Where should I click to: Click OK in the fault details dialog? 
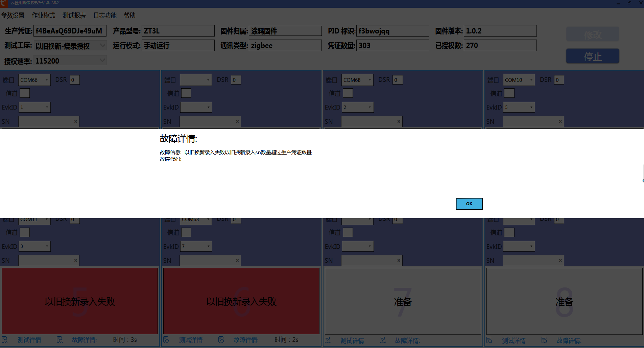469,204
